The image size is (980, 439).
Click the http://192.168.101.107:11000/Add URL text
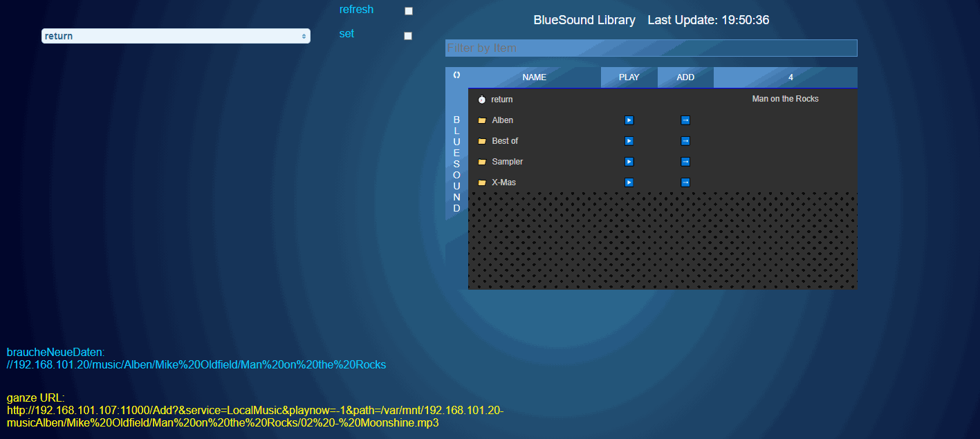pyautogui.click(x=255, y=416)
